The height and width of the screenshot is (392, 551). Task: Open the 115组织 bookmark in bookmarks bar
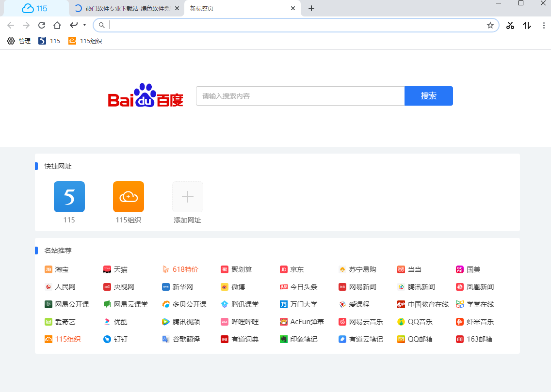(85, 41)
